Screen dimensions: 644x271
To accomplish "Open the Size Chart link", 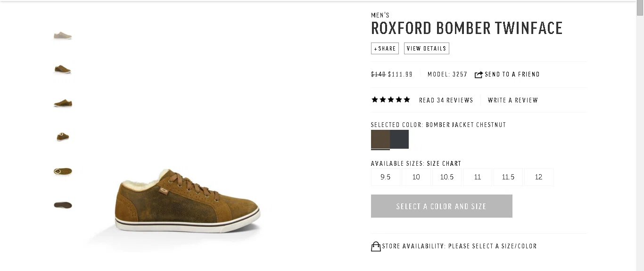I will tap(444, 164).
